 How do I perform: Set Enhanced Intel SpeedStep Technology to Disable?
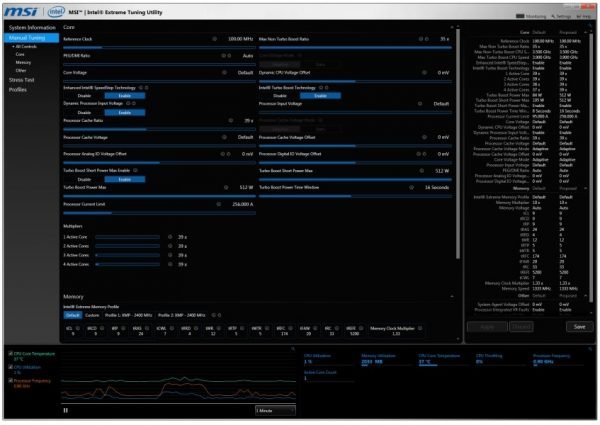(x=84, y=96)
